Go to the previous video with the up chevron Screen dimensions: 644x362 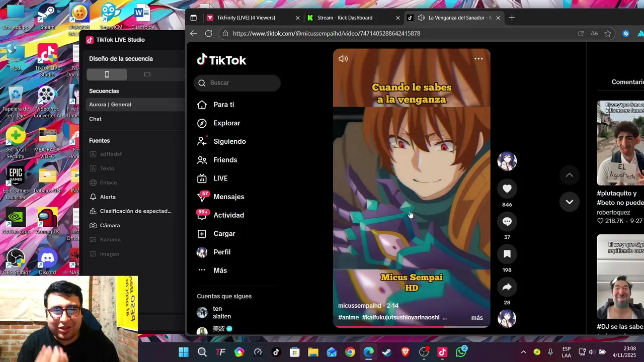point(569,175)
